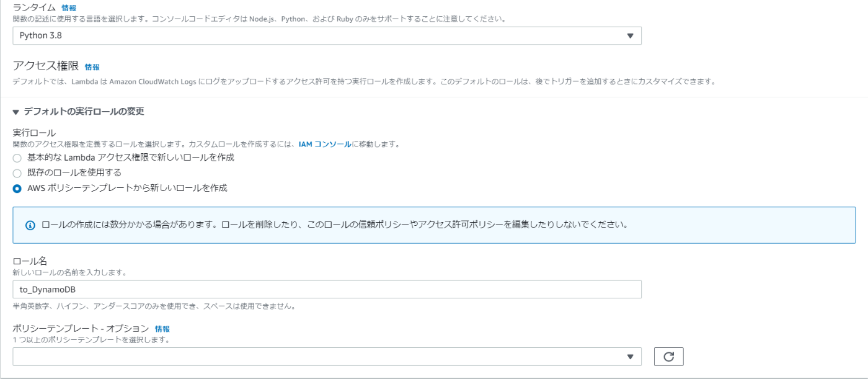The height and width of the screenshot is (379, 868).
Task: Click the アクセス権限 heading text
Action: click(x=45, y=66)
